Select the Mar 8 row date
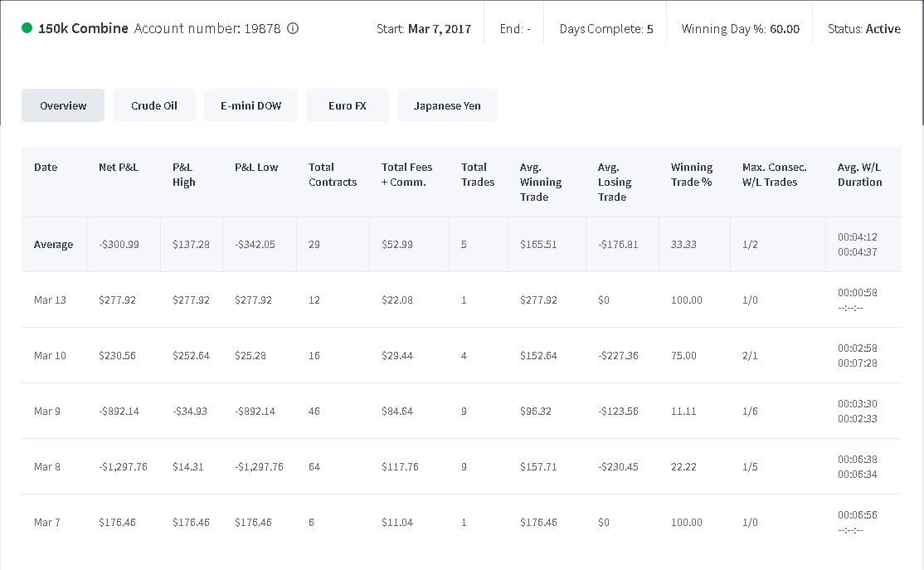 click(x=47, y=466)
